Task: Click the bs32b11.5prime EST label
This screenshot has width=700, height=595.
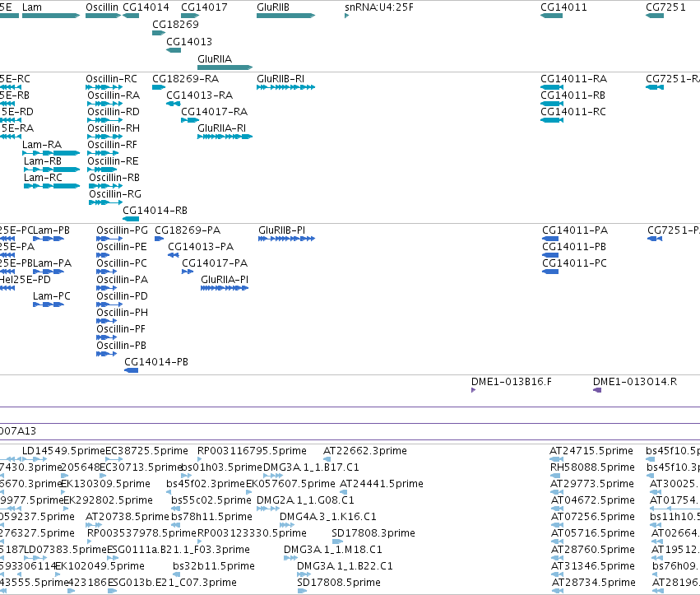Action: click(x=214, y=566)
